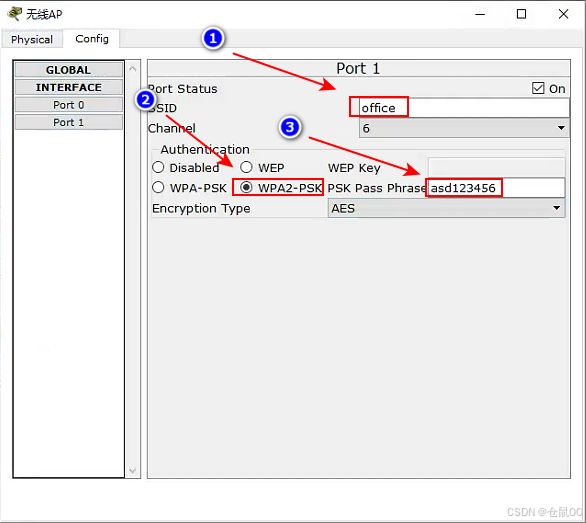The height and width of the screenshot is (523, 586).
Task: Click the sidebar scroll down arrow
Action: point(133,470)
